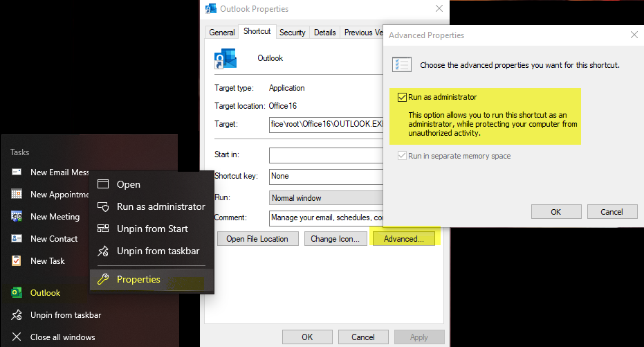Click the New Task clipboard icon
The width and height of the screenshot is (644, 347).
point(17,260)
